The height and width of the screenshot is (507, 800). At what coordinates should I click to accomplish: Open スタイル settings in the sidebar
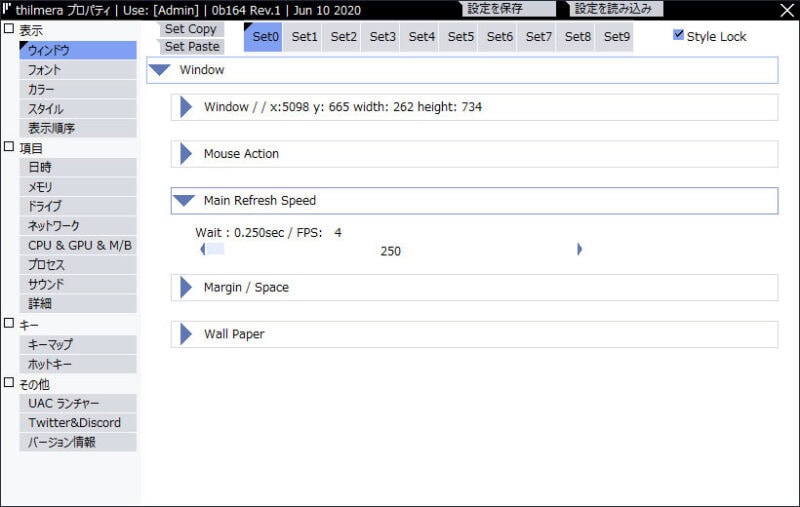pos(78,109)
